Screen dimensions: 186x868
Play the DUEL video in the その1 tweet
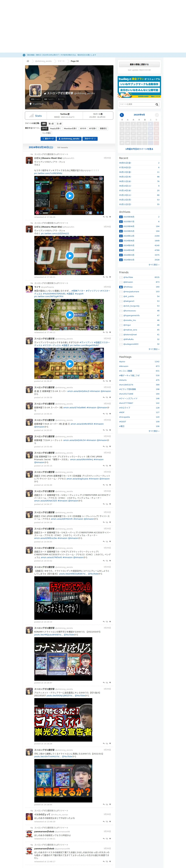coord(70,256)
